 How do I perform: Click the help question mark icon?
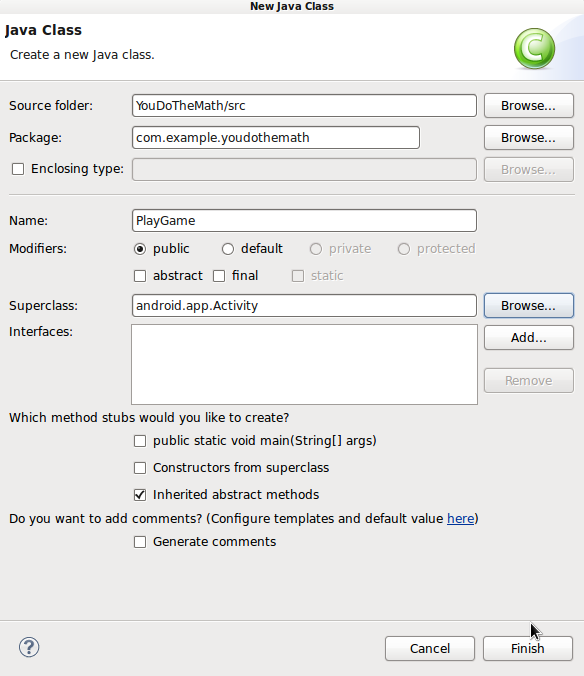tap(29, 647)
